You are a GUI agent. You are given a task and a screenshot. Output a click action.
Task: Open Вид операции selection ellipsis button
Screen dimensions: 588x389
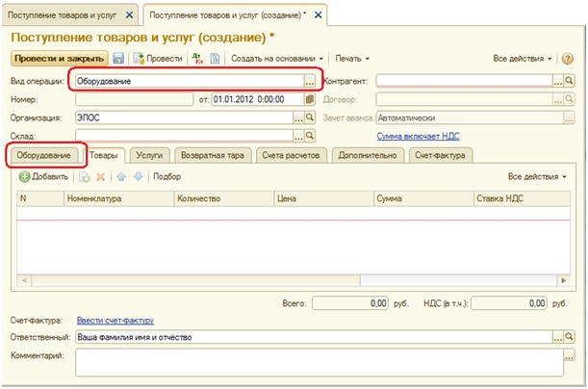309,81
